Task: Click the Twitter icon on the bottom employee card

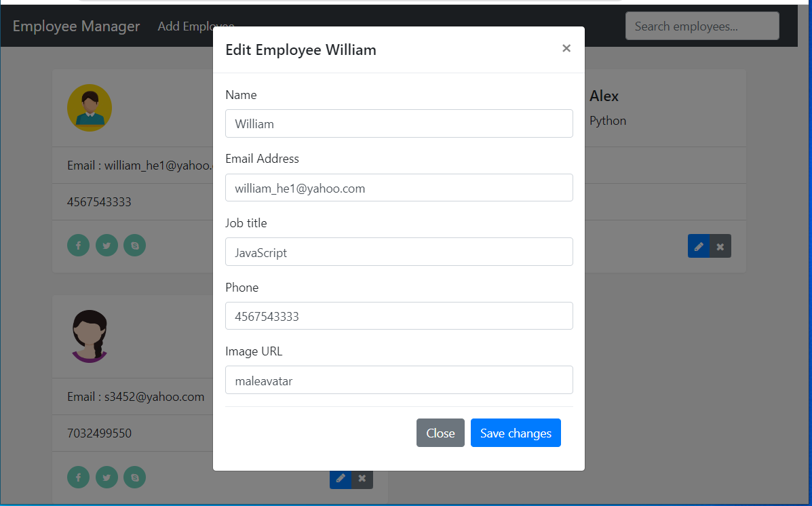Action: (x=107, y=478)
